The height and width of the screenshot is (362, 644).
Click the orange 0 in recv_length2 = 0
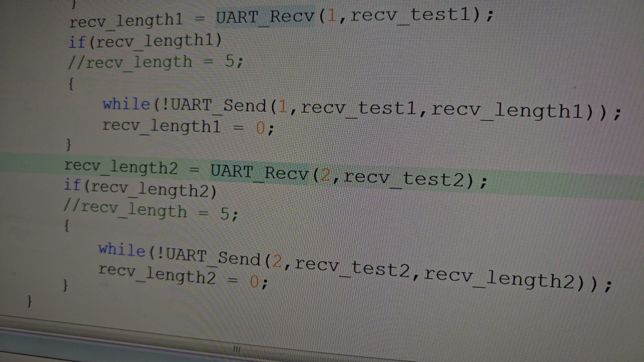pos(255,282)
